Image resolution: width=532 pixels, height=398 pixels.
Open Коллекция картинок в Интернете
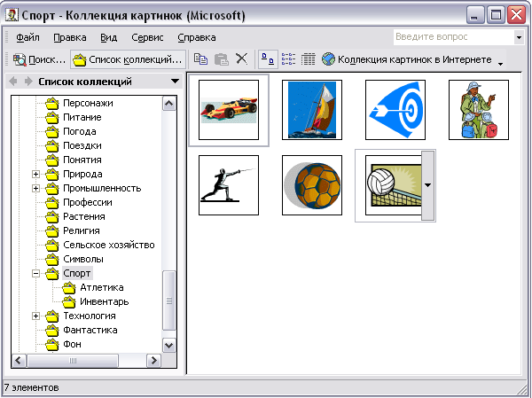[407, 59]
